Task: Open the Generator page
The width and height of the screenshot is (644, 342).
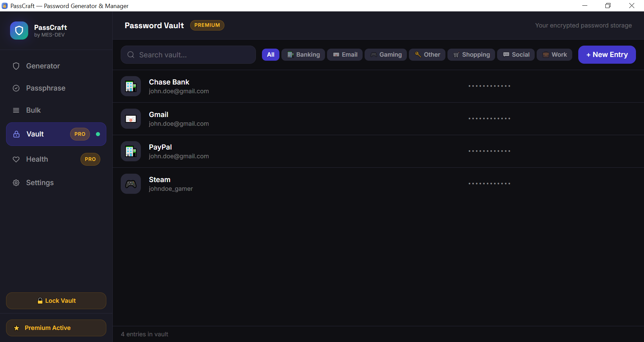Action: point(56,66)
